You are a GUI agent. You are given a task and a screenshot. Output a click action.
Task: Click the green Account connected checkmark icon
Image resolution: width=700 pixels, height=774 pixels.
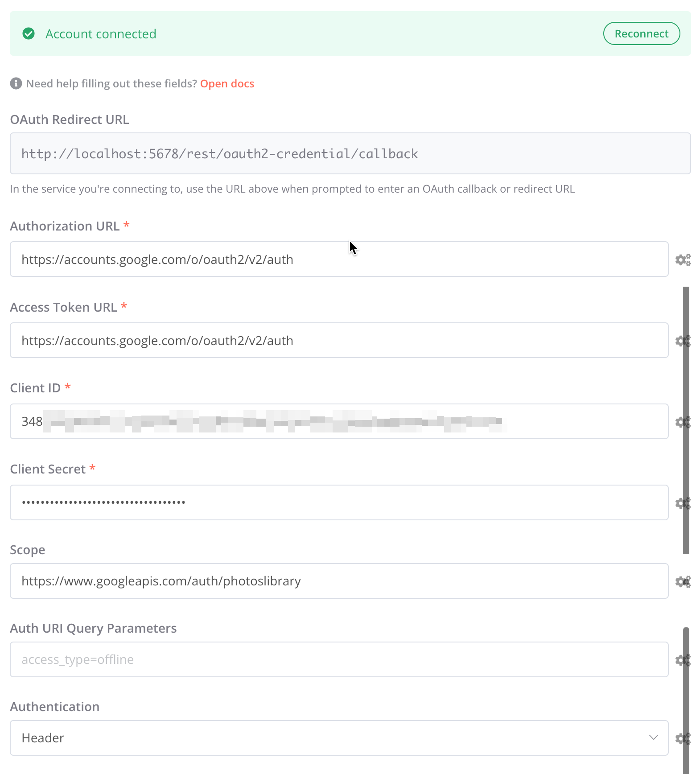tap(29, 33)
